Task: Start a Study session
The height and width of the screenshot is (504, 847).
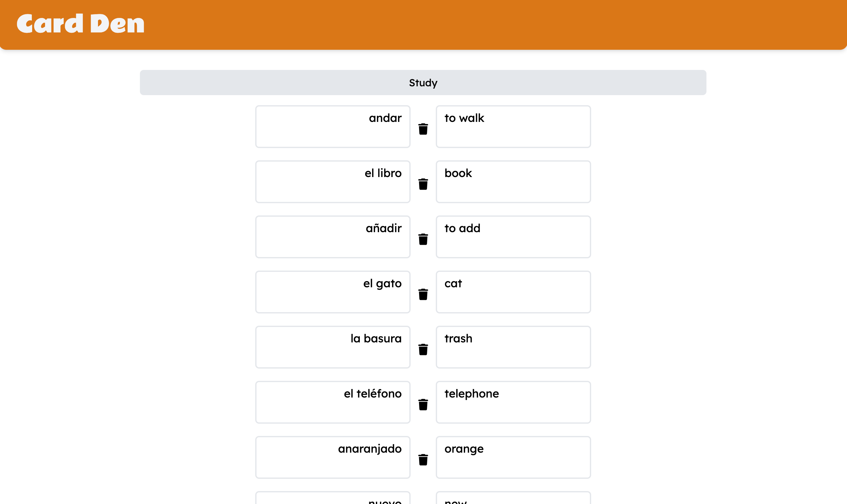Action: (423, 82)
